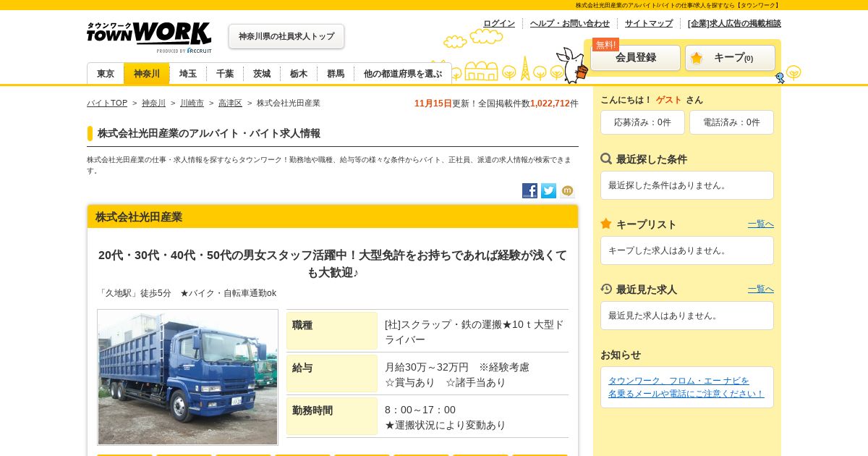
Task: Select 神奈川 region tab
Action: 147,74
